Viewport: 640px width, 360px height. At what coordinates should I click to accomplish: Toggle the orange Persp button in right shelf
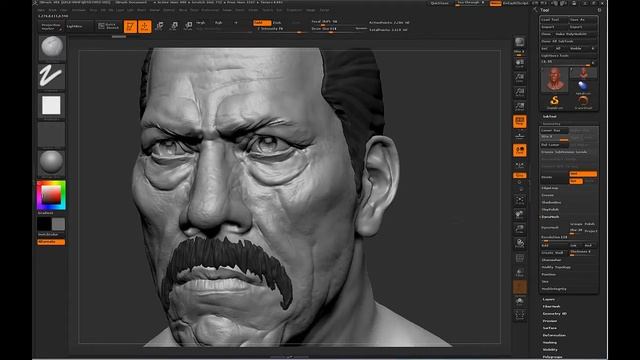520,121
